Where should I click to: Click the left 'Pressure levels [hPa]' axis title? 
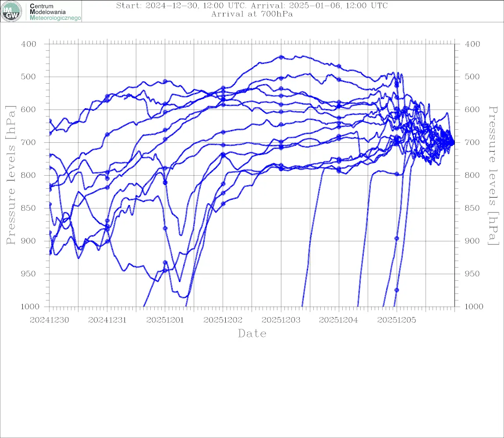pyautogui.click(x=11, y=175)
